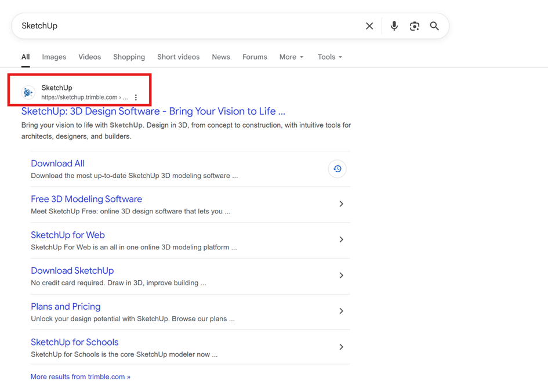Start voice search with the microphone icon
Screen dimensions: 548x392
click(394, 26)
